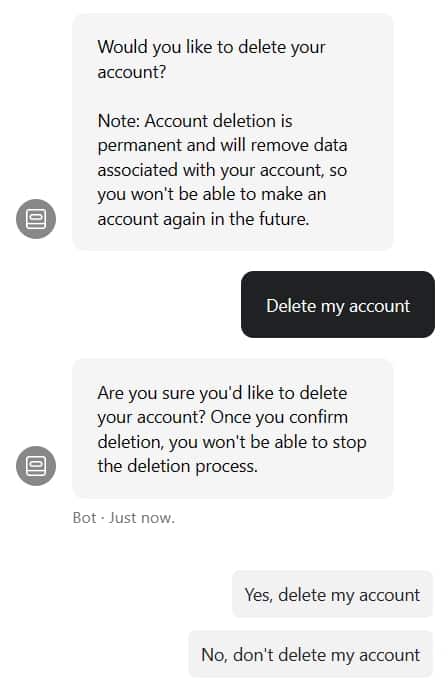This screenshot has width=448, height=687.
Task: Click the word "Yes," in the confirm reply button
Action: pos(259,595)
